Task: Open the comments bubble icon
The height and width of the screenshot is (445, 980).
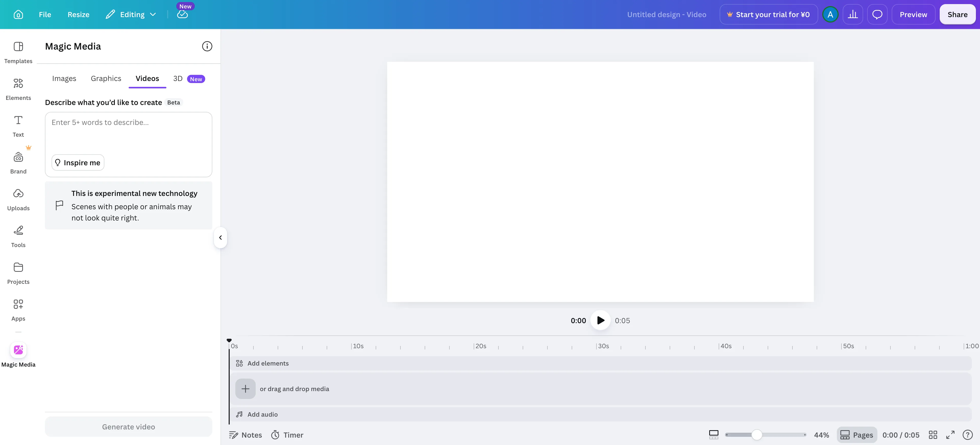Action: 877,15
